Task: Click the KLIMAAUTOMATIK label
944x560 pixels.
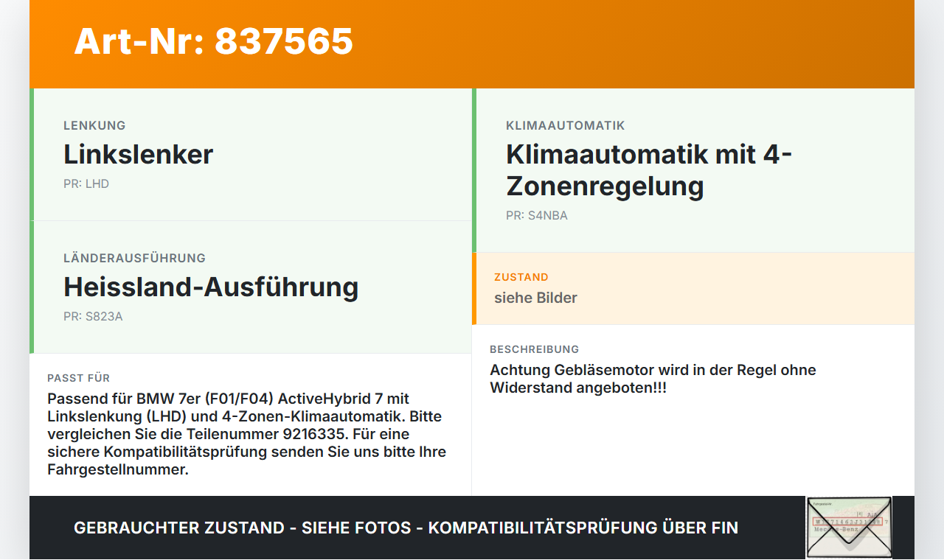Action: point(566,125)
